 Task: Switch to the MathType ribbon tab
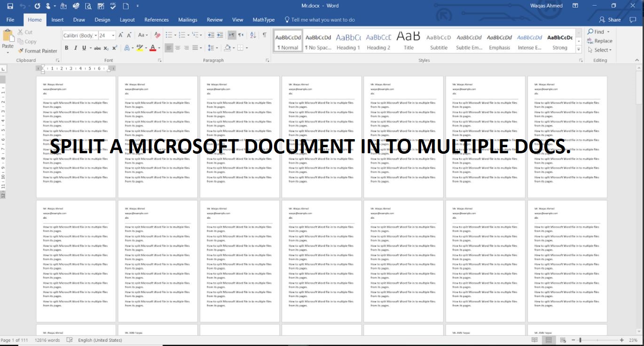coord(263,20)
